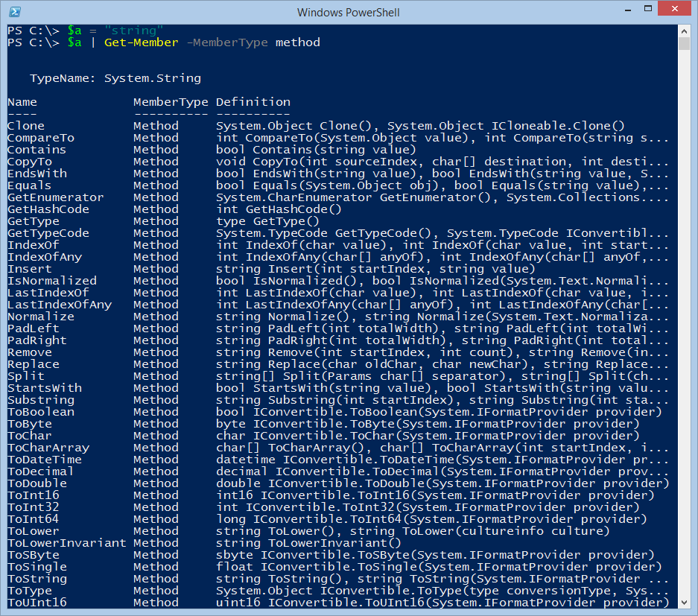Click definition 'string ToLowerInvariant()'
This screenshot has height=616, width=698.
pyautogui.click(x=309, y=544)
